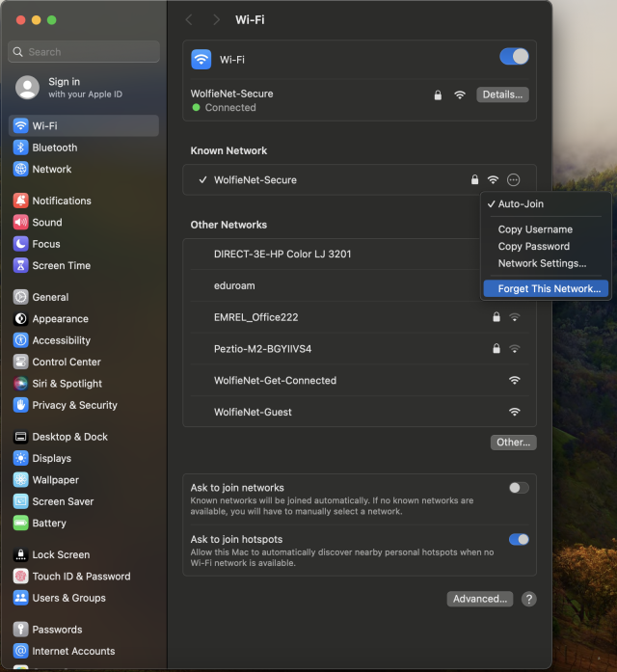Open Passwords key icon
Viewport: 617px width, 672px height.
20,630
